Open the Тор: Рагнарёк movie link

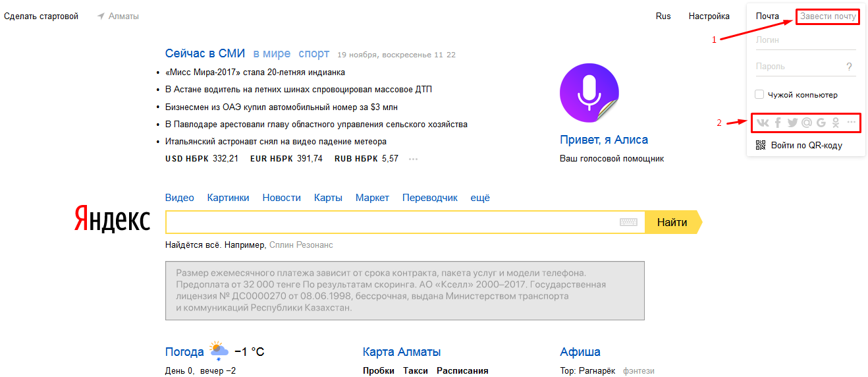pos(587,371)
